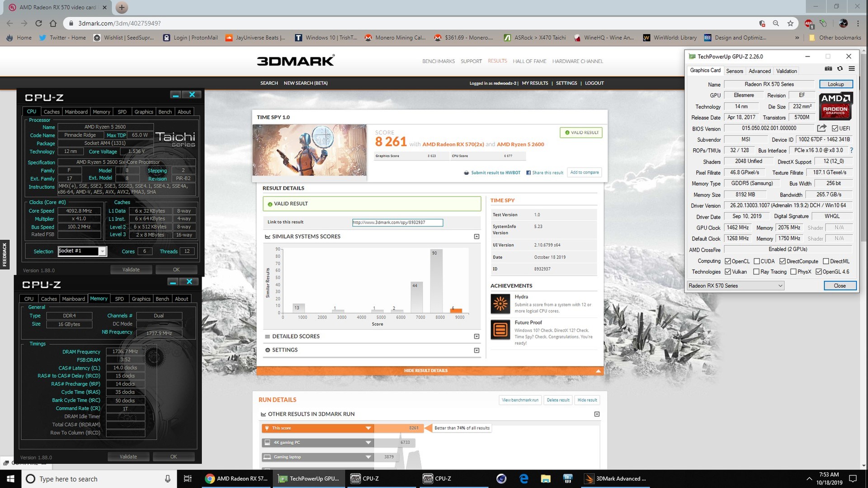Open notification center icon

point(853,479)
